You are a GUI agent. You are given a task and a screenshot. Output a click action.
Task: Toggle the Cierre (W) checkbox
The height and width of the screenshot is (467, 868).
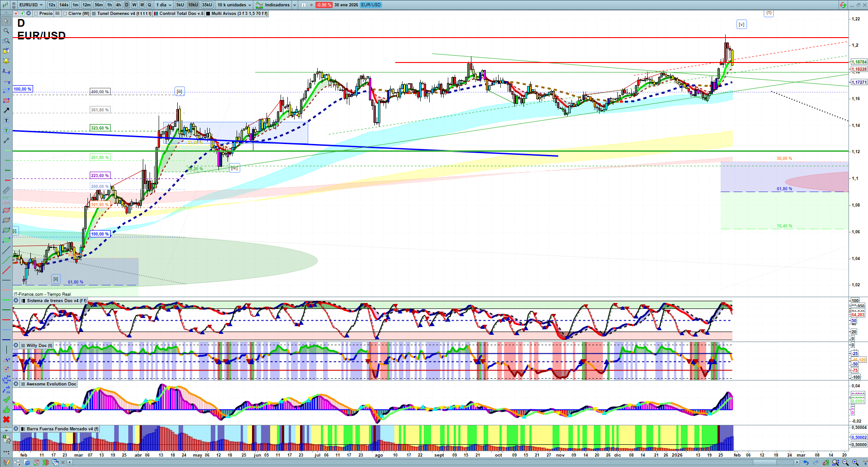[65, 14]
